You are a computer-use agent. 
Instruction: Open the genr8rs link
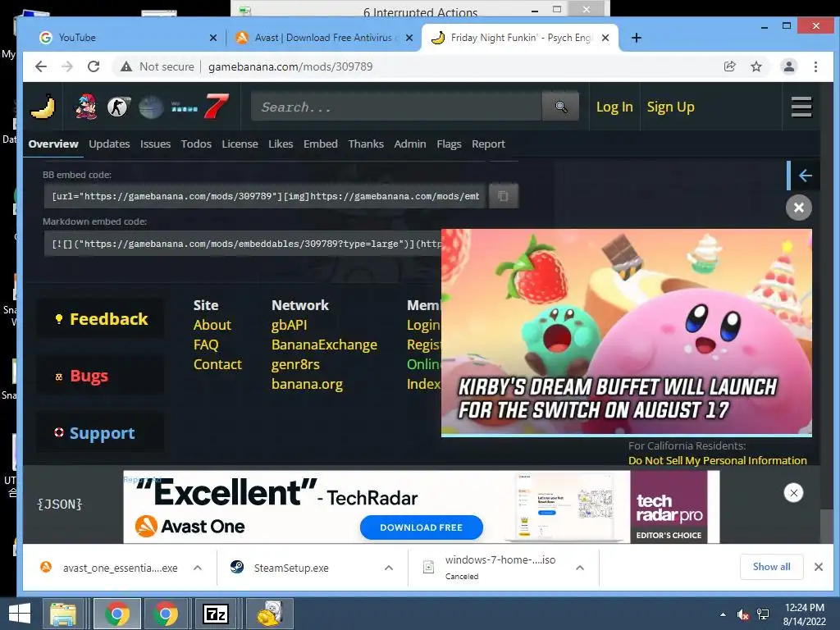(295, 365)
